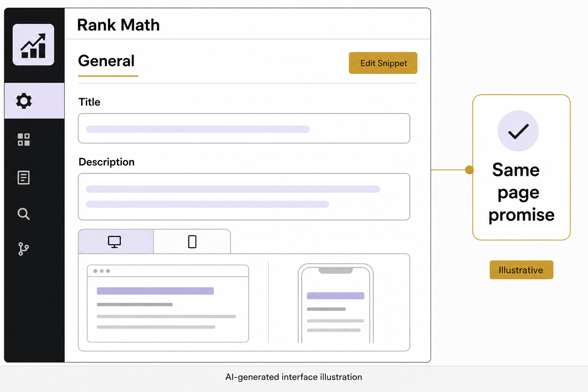The width and height of the screenshot is (588, 392).
Task: Switch to the mobile phone preview tab
Action: point(192,242)
